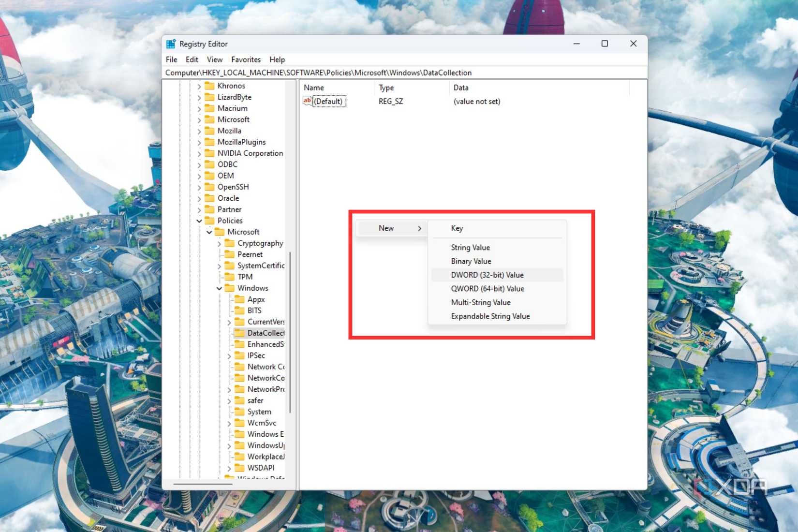Click the System folder icon

coord(239,412)
